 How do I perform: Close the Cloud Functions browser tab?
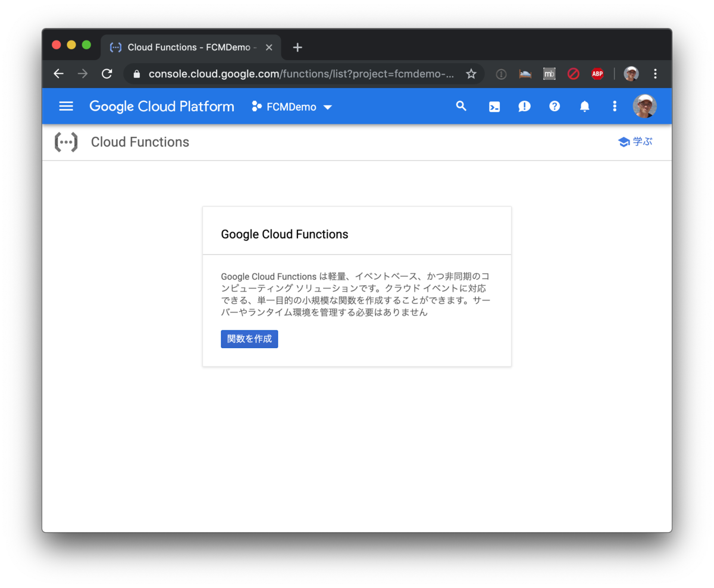(x=269, y=48)
